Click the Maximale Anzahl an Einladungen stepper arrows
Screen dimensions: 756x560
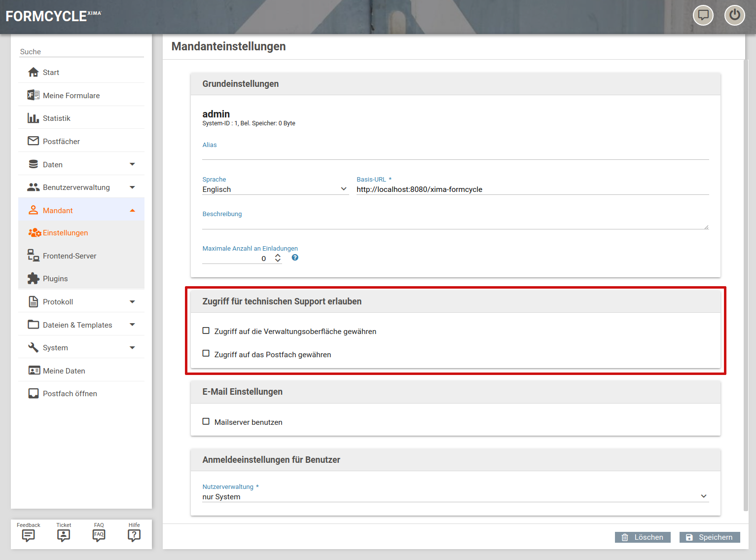(278, 258)
